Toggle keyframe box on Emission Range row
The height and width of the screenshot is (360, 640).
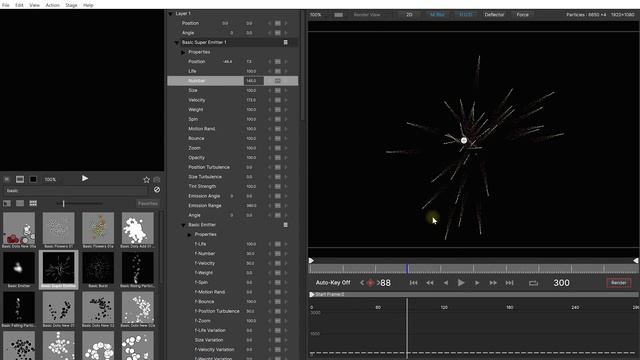278,206
